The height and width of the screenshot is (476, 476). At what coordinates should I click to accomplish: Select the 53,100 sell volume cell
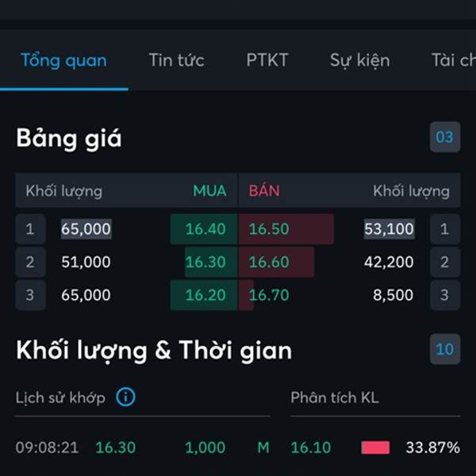[x=390, y=229]
